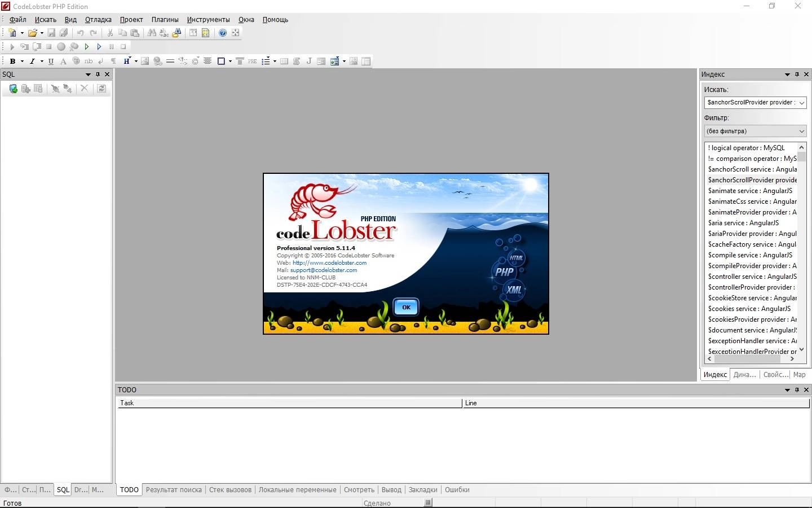Open the Фильтр (без фильтра) dropdown
This screenshot has width=812, height=508.
[801, 131]
